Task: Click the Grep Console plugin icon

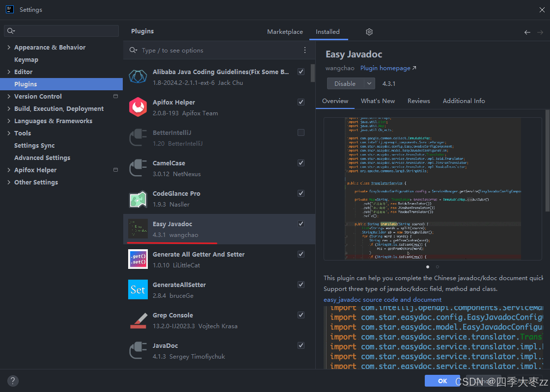Action: 138,320
